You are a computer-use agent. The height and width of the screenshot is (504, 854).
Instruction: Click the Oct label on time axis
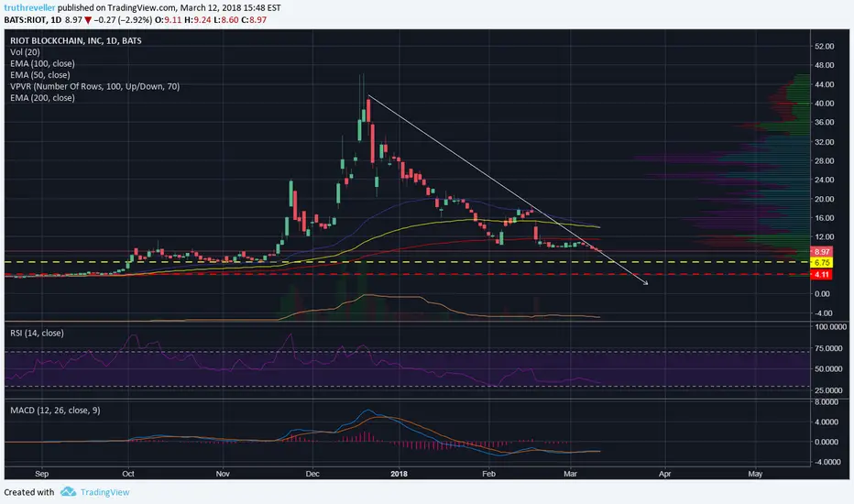coord(128,474)
